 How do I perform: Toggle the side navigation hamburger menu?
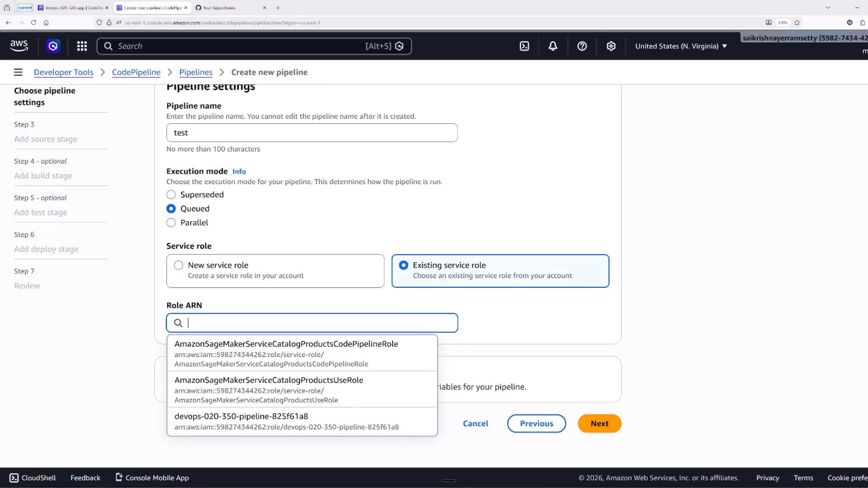coord(18,72)
